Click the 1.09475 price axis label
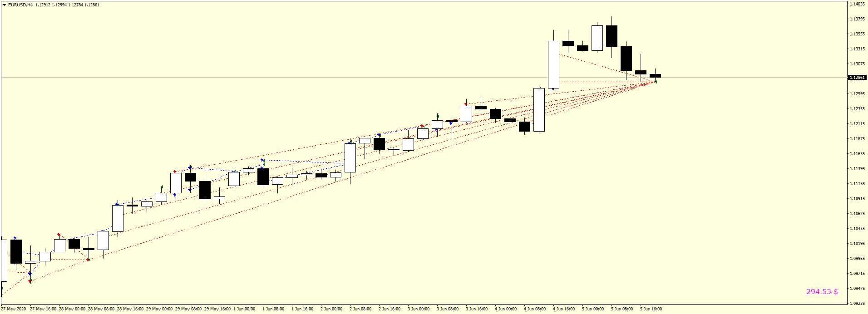This screenshot has height=314, width=868. point(858,289)
